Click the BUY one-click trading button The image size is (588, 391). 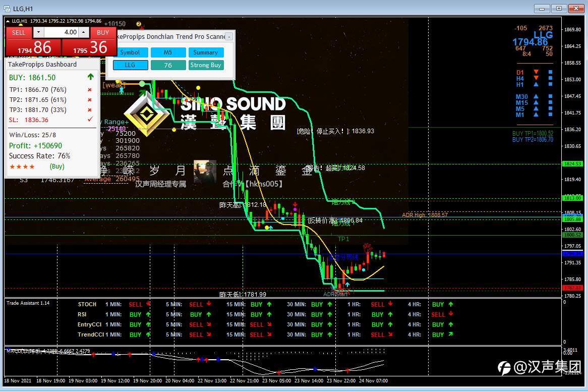tap(103, 33)
